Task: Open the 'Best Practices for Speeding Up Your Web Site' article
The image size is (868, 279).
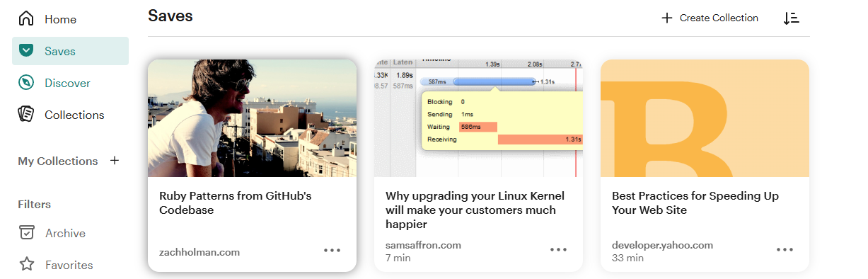Action: (695, 203)
